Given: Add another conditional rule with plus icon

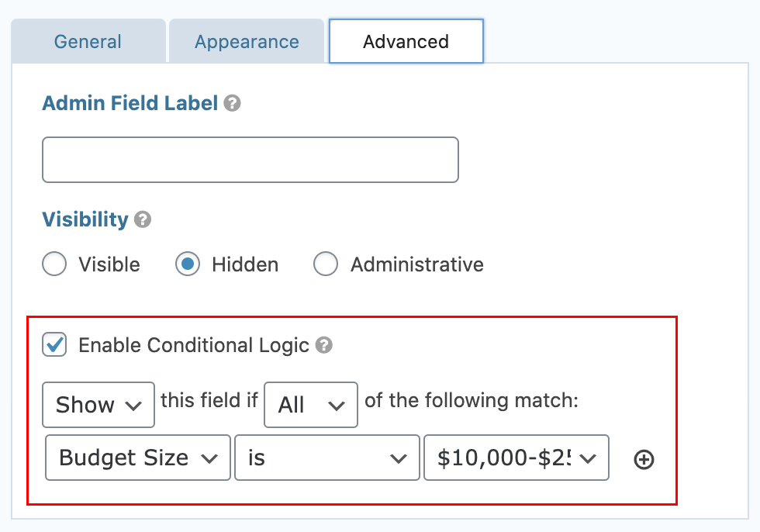Looking at the screenshot, I should pos(644,459).
